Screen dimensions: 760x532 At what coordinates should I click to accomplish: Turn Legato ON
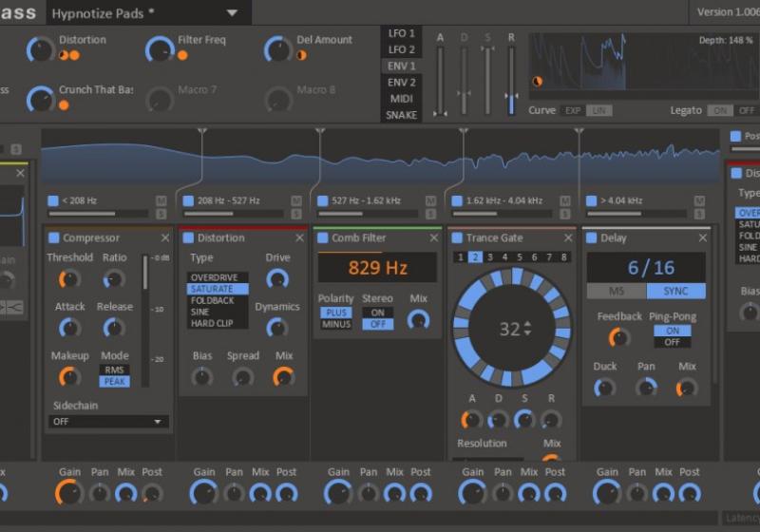point(719,110)
